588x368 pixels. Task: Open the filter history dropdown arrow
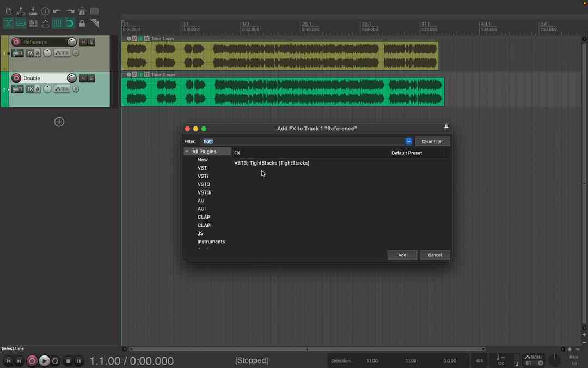tap(408, 141)
